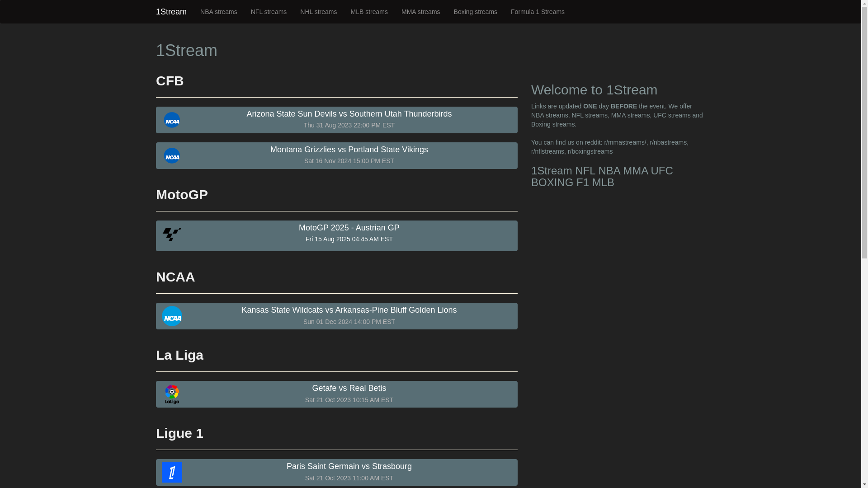Click MotoGP logo beside Austrian GP
The height and width of the screenshot is (488, 868).
coord(172,234)
